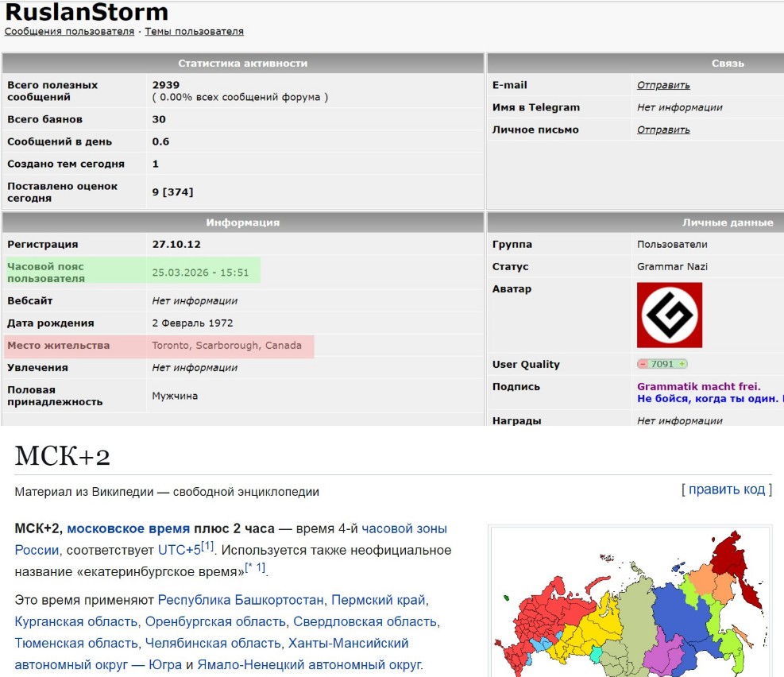This screenshot has height=677, width=784.
Task: Select '9 [374]' ratings today value
Action: tap(172, 192)
